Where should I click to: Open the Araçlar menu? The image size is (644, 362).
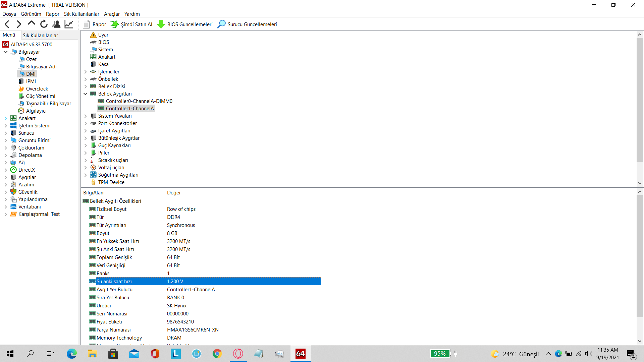(x=112, y=14)
